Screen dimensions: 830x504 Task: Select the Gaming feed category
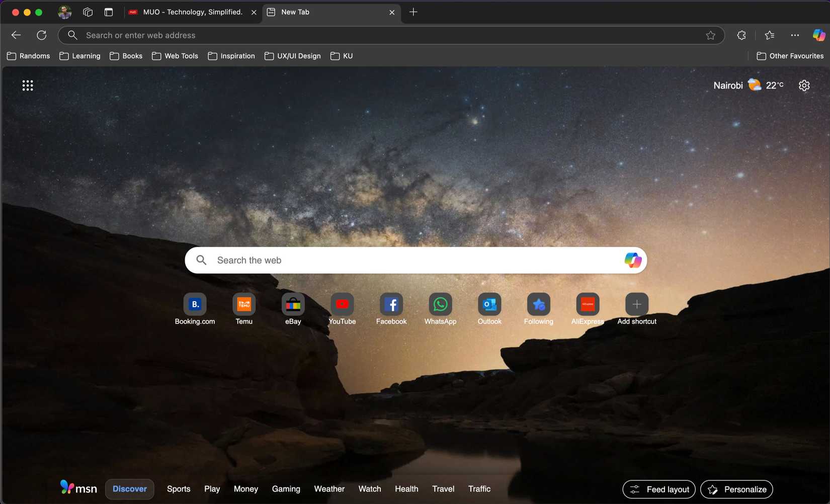coord(286,488)
